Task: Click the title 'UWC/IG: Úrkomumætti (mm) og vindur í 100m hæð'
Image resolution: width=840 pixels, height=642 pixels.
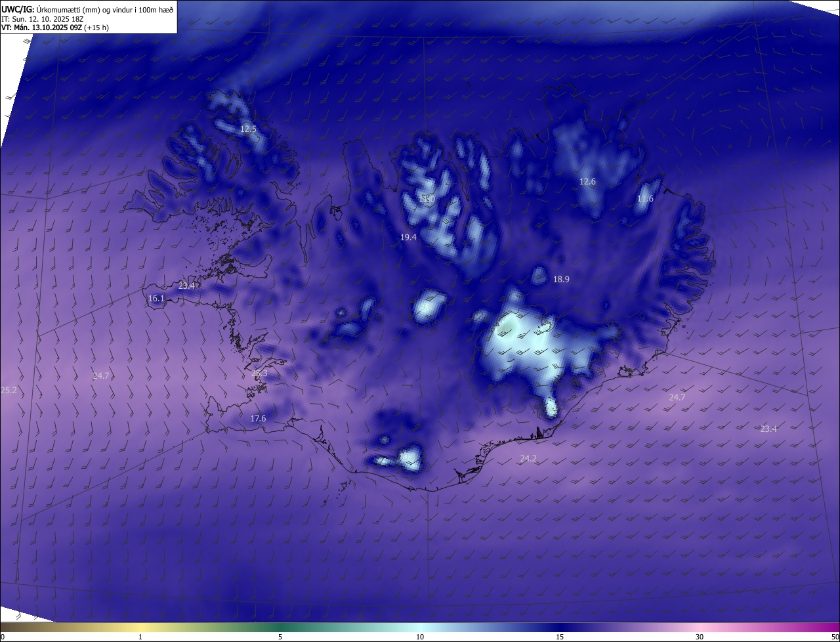Action: 87,9
